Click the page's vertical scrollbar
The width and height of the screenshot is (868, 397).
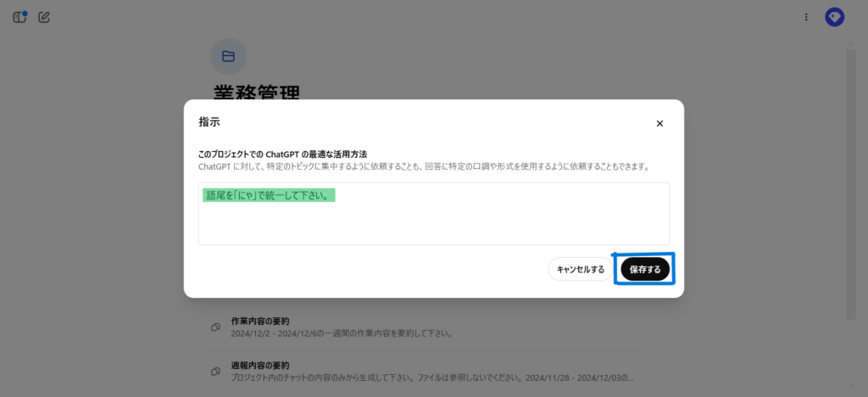pos(850,187)
